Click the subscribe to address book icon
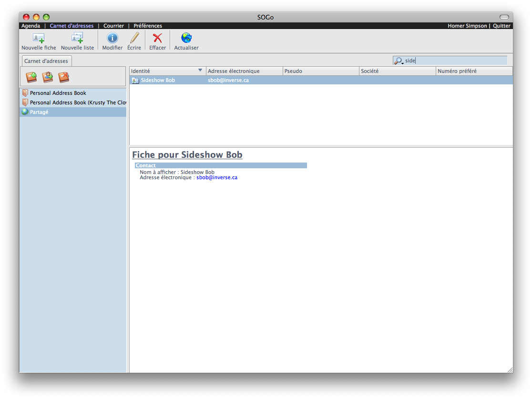Image resolution: width=532 pixels, height=399 pixels. (48, 77)
